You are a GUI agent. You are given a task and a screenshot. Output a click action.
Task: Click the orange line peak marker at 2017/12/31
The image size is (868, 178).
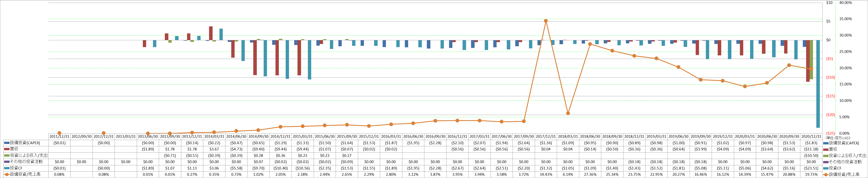tap(546, 21)
